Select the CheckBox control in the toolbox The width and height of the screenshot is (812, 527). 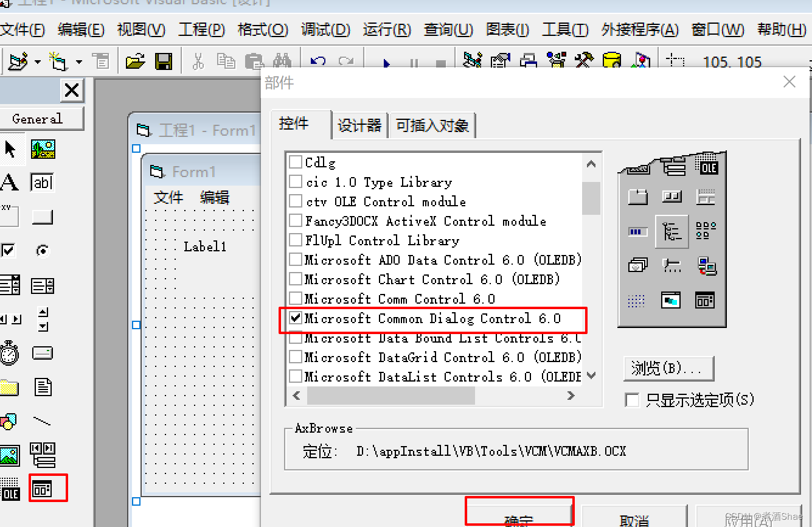coord(9,250)
